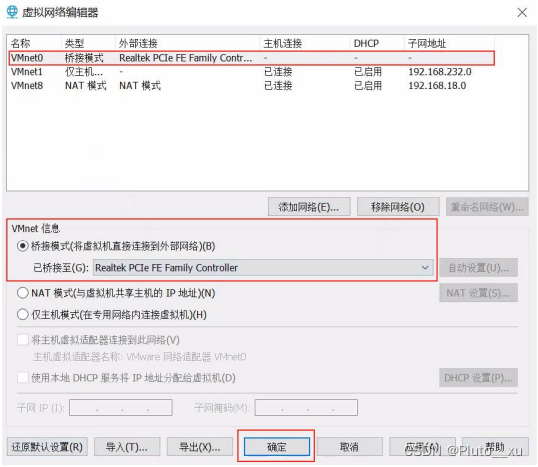Click the Realtek PCIe FE Family Contr... cell
This screenshot has height=467, width=538.
coord(185,58)
